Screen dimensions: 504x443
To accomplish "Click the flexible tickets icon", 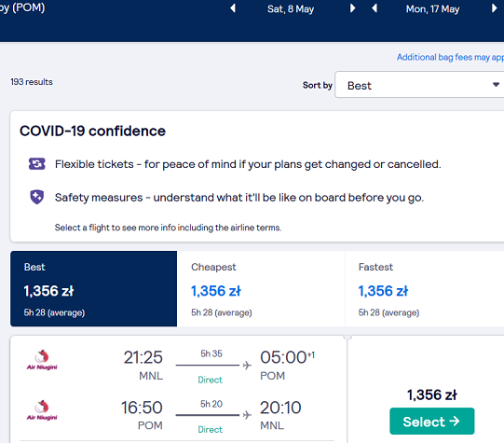I will pyautogui.click(x=37, y=164).
